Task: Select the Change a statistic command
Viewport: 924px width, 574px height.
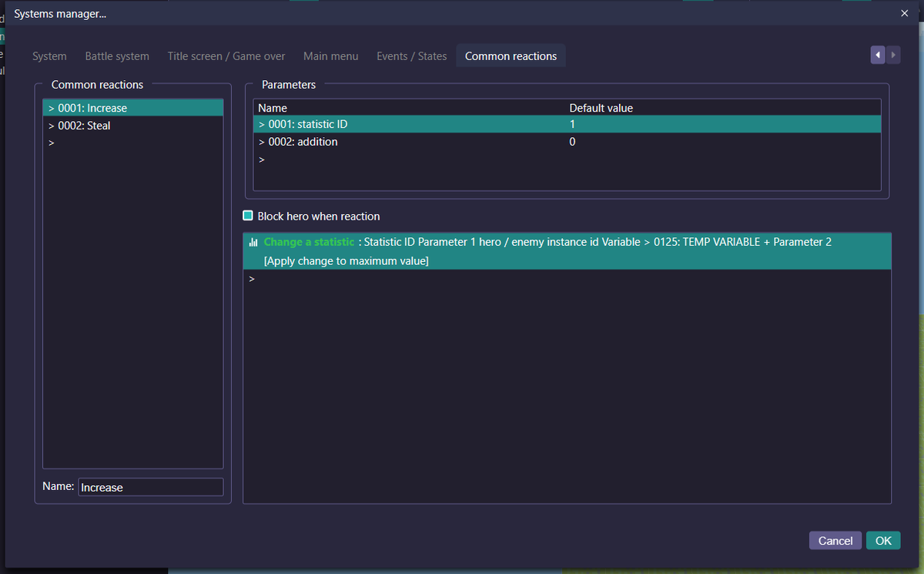Action: [567, 251]
